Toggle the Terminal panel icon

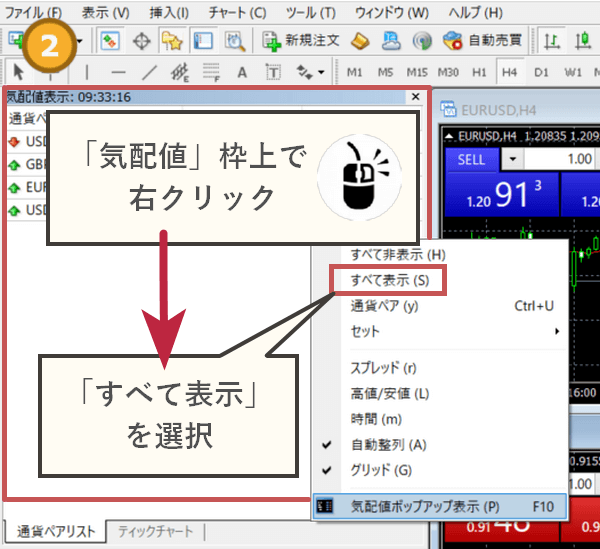203,40
